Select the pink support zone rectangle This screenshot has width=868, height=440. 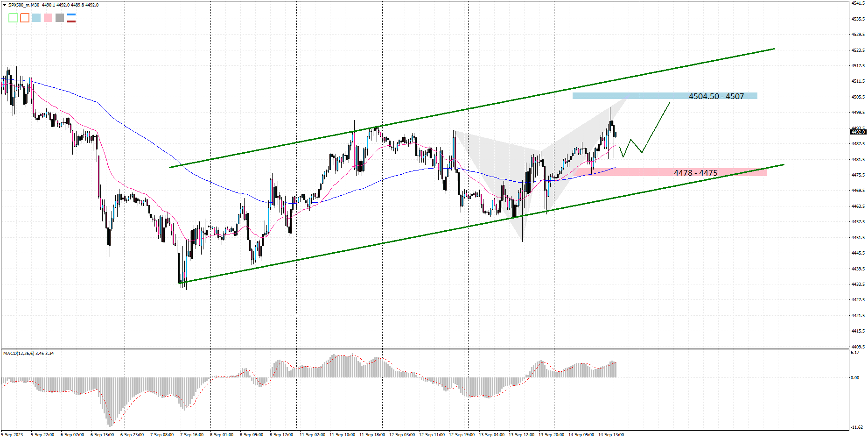click(x=670, y=172)
